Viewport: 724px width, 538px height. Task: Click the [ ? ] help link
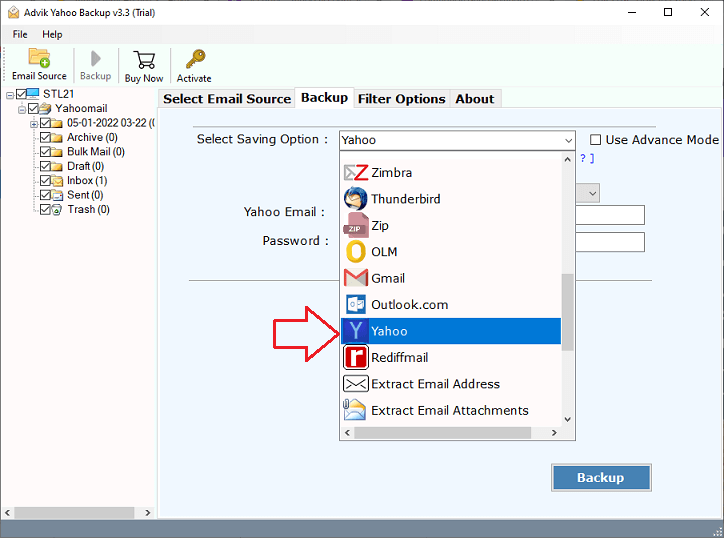click(587, 158)
